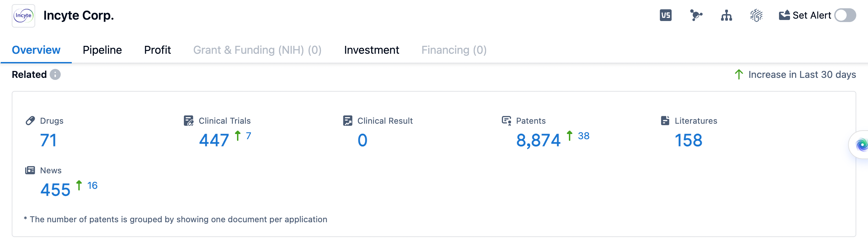Click the Related info icon
Image resolution: width=868 pixels, height=246 pixels.
(x=55, y=74)
